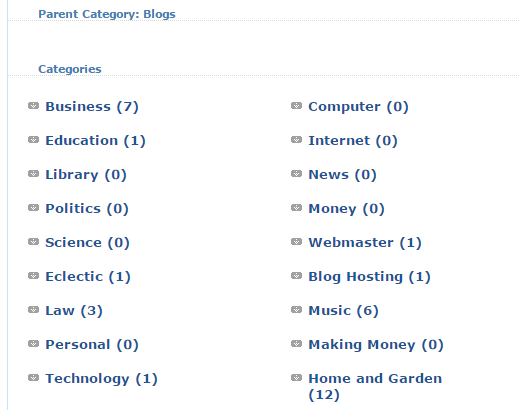Click the bullet icon beside Computer

coord(296,106)
